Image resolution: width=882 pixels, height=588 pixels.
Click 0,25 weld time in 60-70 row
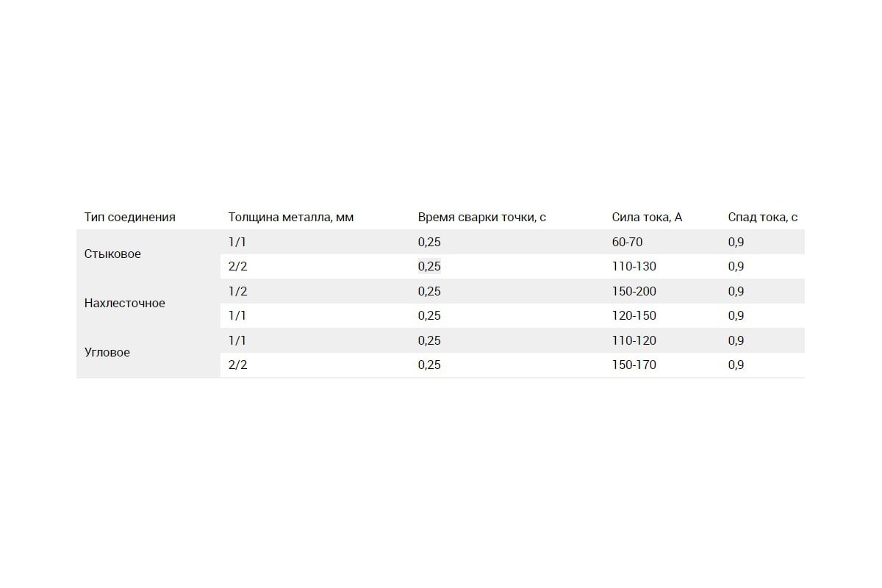429,242
